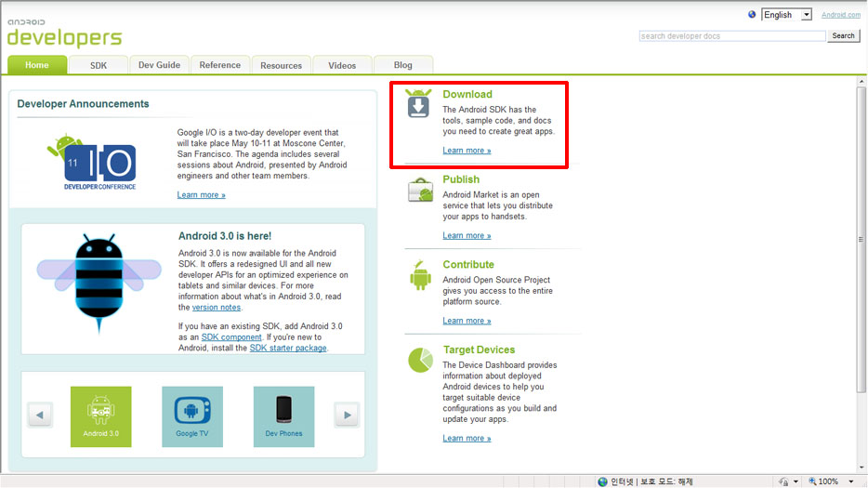Open the Reference tab
The width and height of the screenshot is (868, 488).
220,65
